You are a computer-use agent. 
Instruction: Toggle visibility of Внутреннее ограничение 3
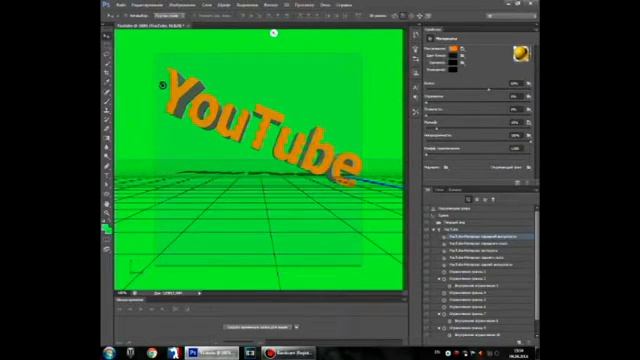point(427,286)
